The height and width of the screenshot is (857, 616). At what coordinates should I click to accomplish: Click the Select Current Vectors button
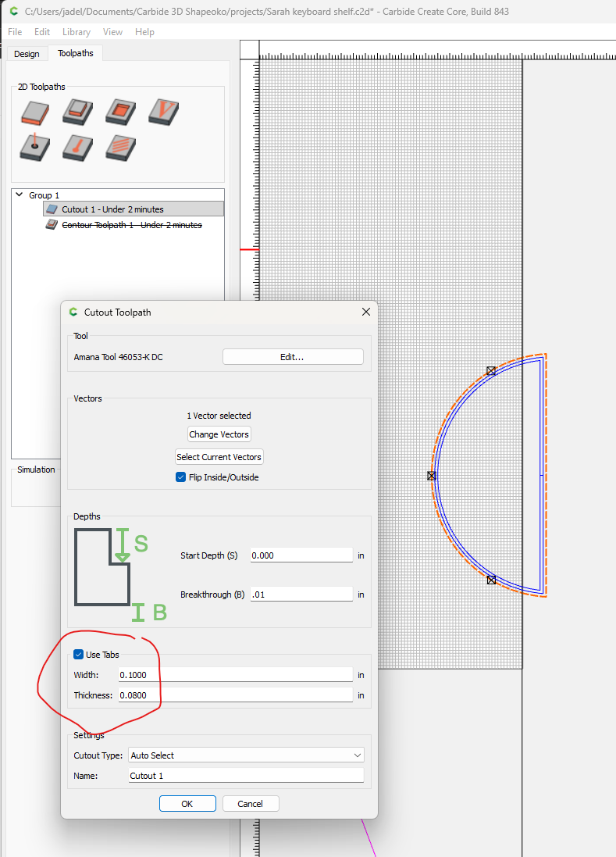tap(219, 457)
